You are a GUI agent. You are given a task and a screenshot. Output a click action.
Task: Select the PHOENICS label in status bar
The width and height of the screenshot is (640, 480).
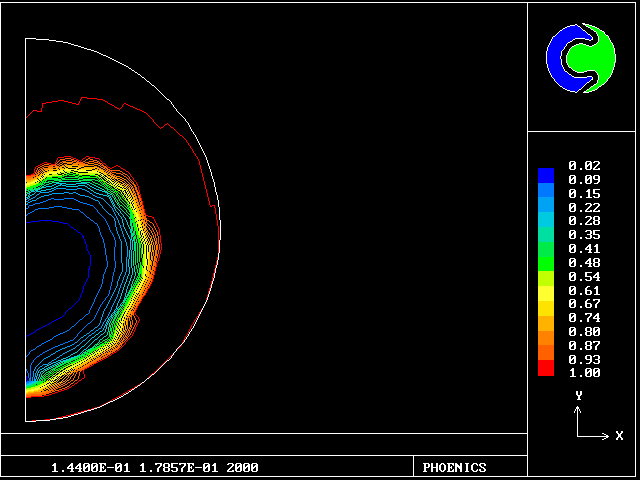[x=454, y=467]
